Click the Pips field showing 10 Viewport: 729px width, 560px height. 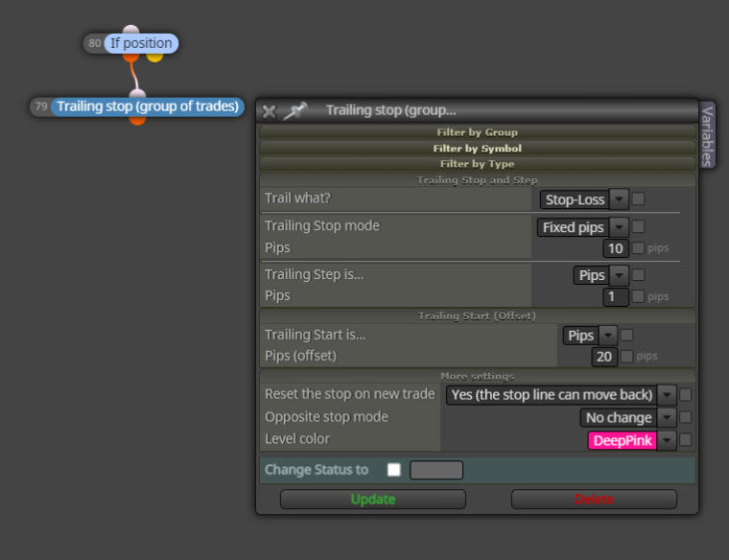(x=616, y=248)
